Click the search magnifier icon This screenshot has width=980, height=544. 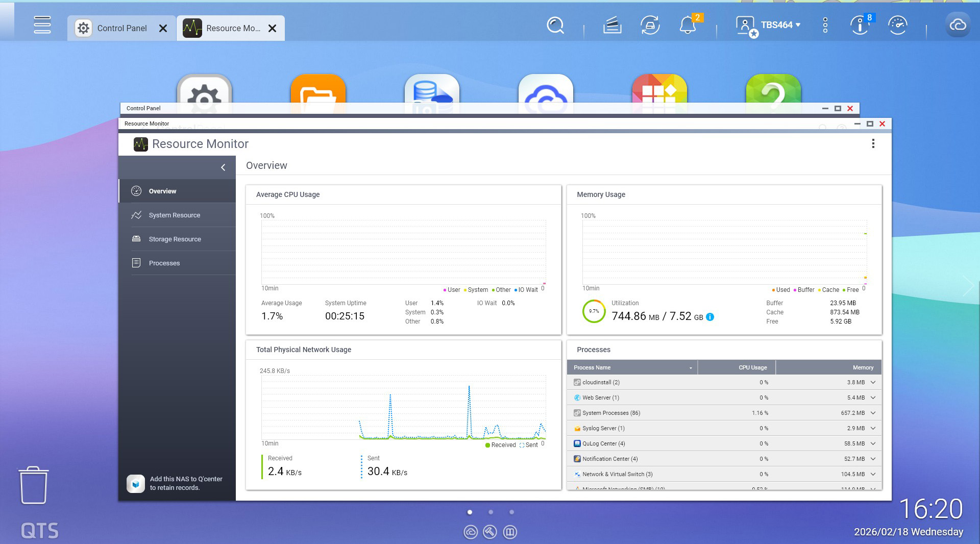pos(555,25)
